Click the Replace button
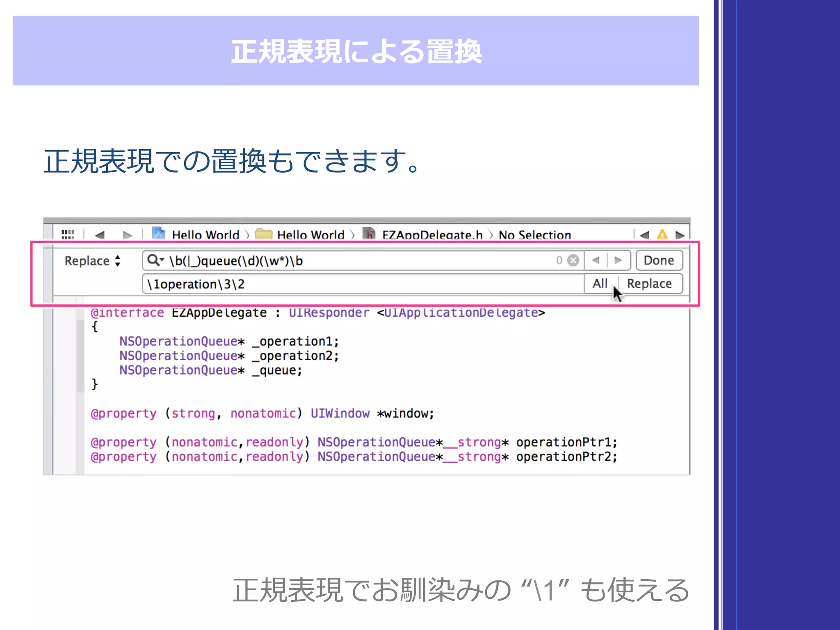This screenshot has width=840, height=630. (649, 283)
